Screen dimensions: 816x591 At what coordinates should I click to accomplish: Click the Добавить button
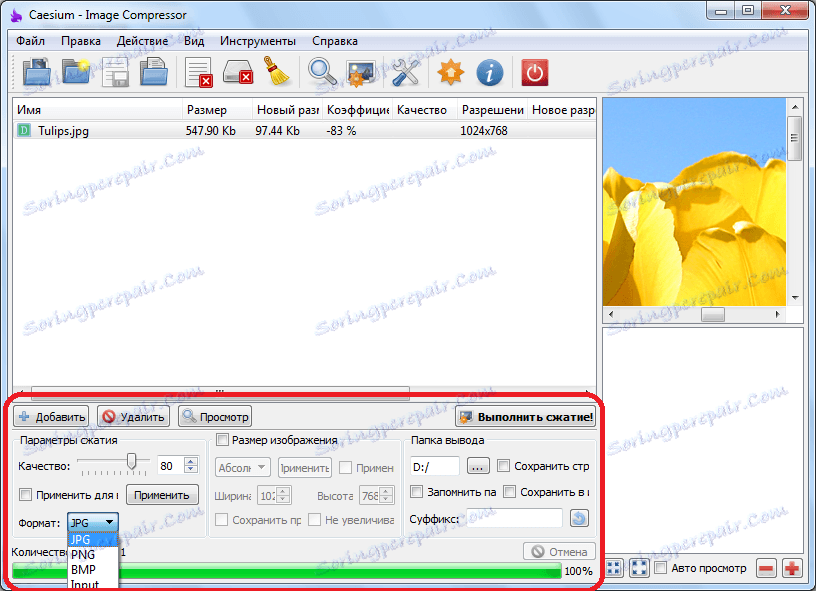coord(51,416)
